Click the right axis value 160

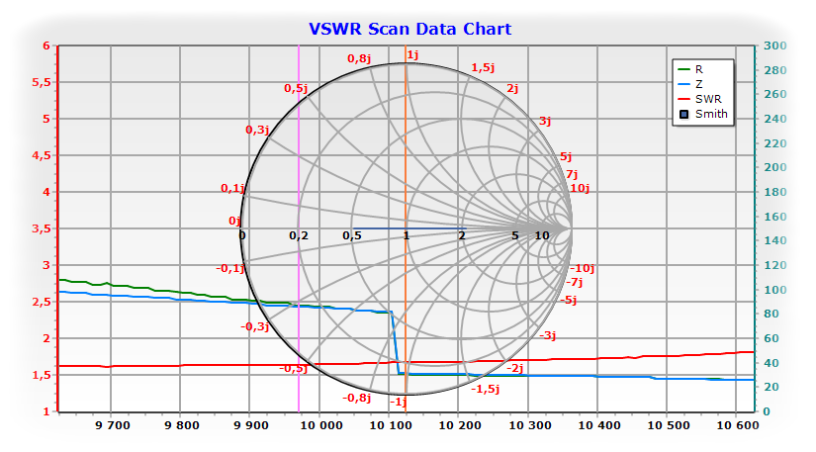(775, 216)
